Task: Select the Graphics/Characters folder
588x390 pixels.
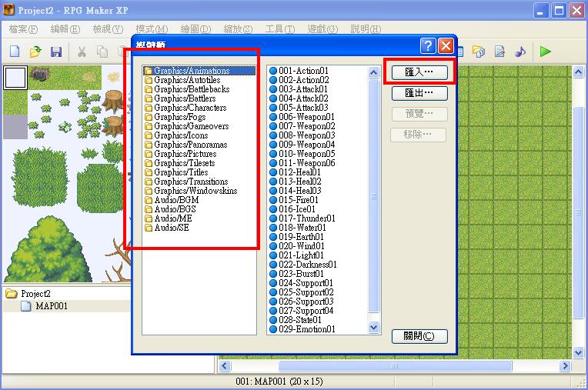Action: pyautogui.click(x=185, y=108)
